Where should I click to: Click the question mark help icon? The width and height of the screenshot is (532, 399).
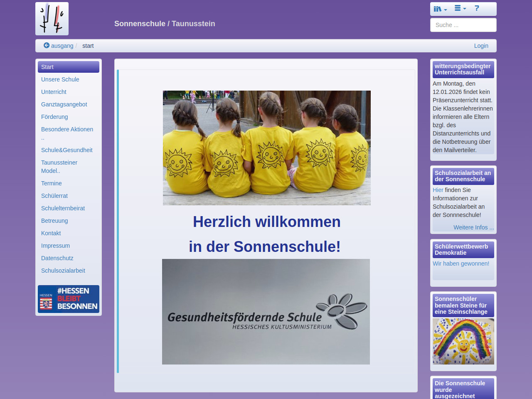tap(477, 8)
